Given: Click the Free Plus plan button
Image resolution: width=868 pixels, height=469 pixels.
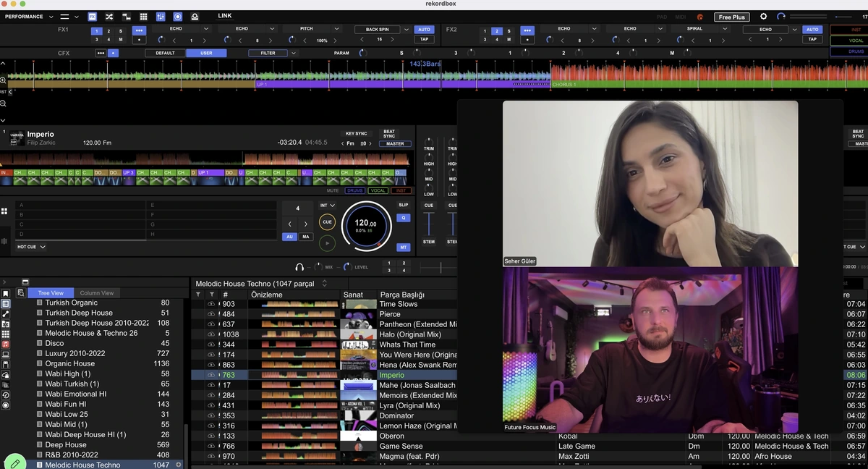Looking at the screenshot, I should click(732, 17).
